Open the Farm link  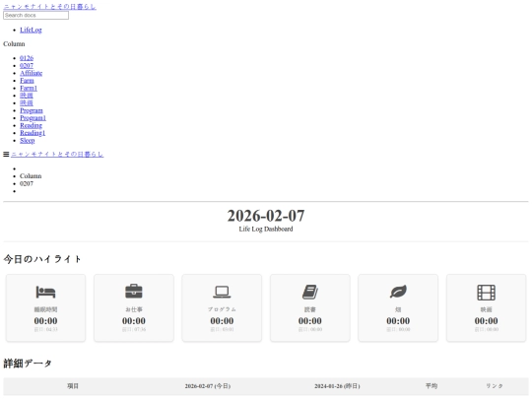coord(27,81)
